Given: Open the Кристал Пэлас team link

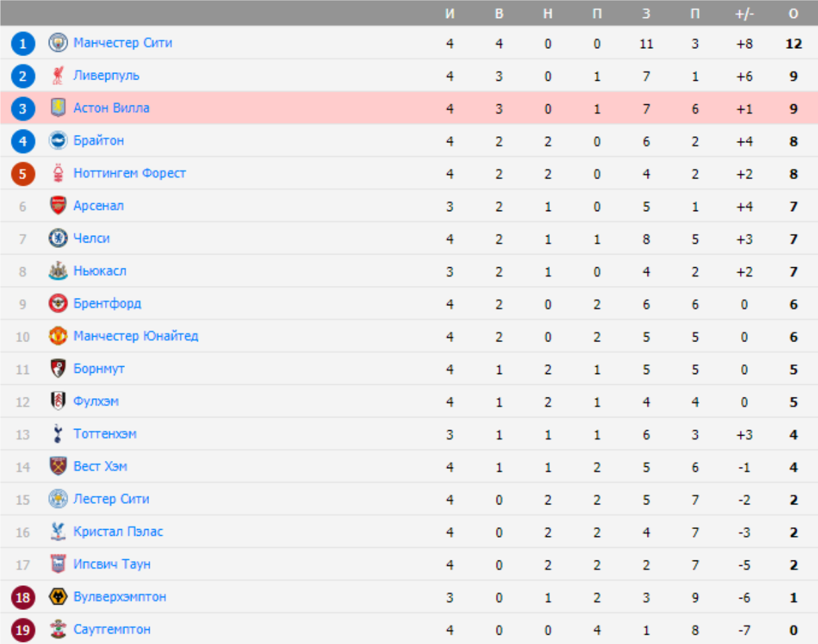Looking at the screenshot, I should (118, 532).
